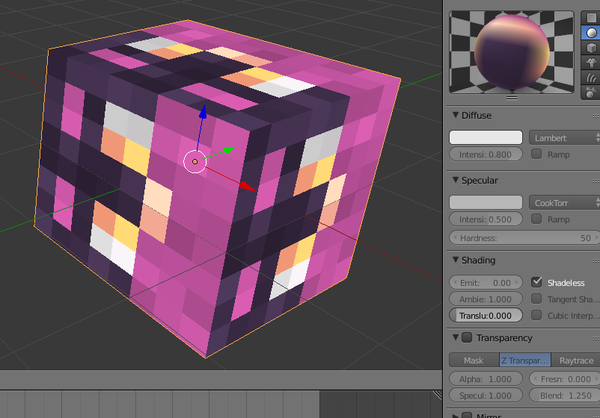Screen dimensions: 600x418
Task: Open the Diffuse color swatch
Action: coord(486,137)
